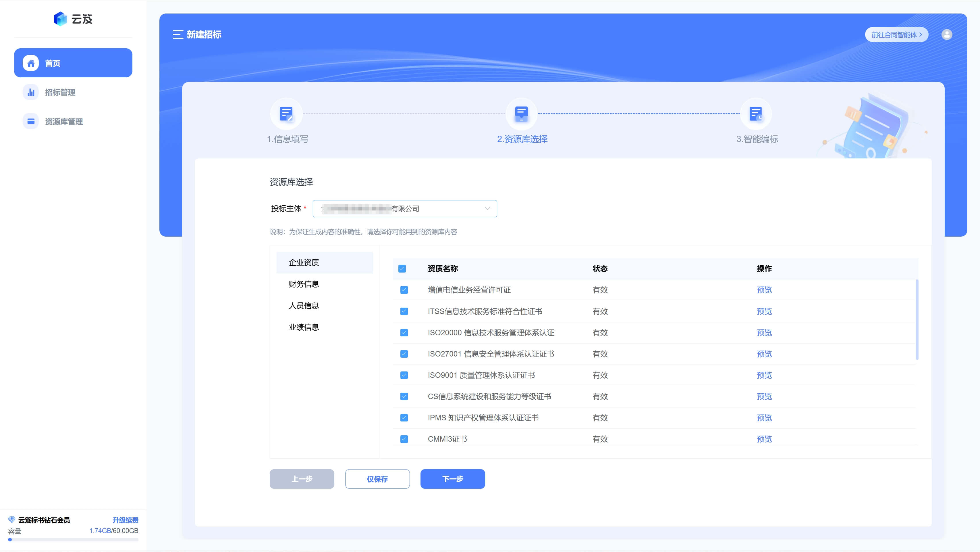Uncheck the ISO9001 质量管理体系认证证书 checkbox

coord(404,375)
